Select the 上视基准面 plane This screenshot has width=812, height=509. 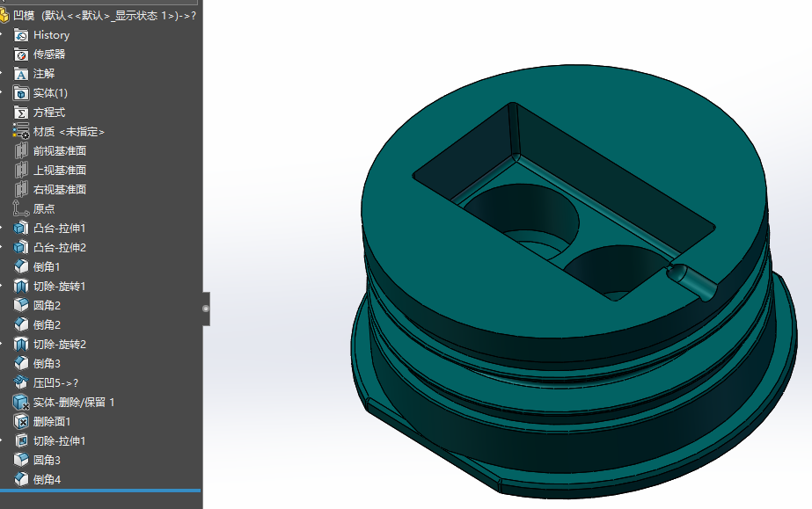tap(60, 171)
